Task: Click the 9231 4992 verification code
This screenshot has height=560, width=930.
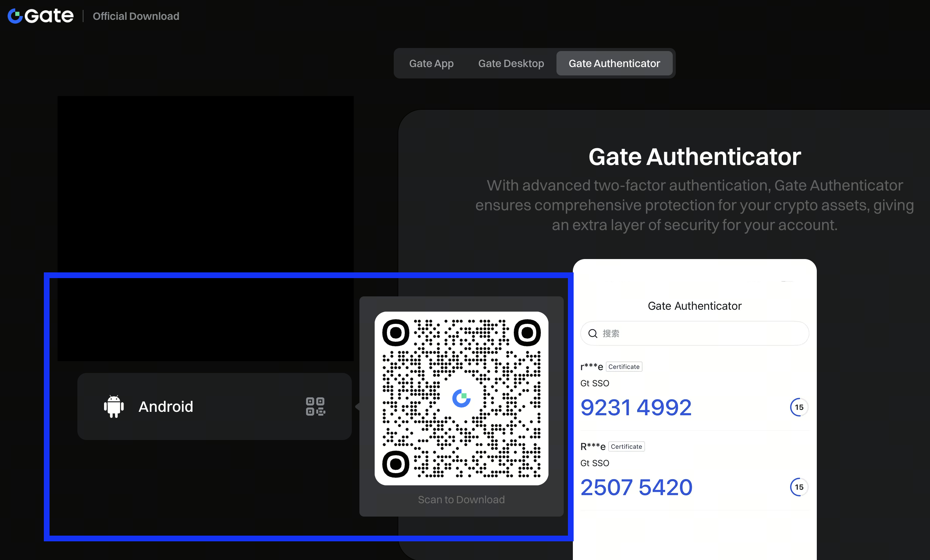Action: pos(636,408)
